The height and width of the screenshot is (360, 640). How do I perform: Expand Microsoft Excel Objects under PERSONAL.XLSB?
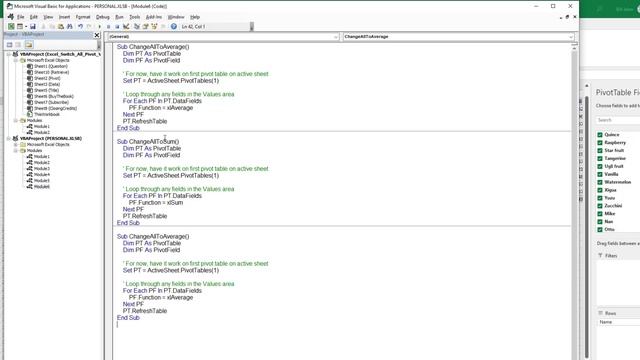point(16,144)
